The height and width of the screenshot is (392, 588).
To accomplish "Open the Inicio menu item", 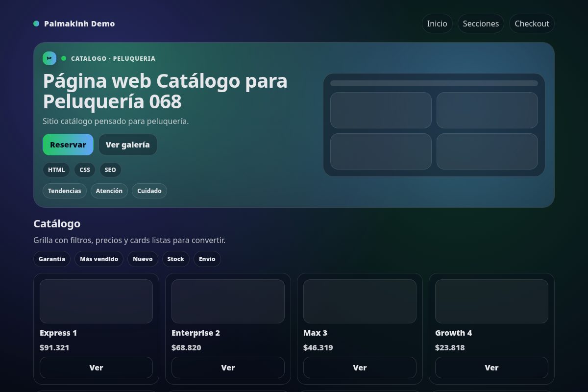I will tap(437, 23).
